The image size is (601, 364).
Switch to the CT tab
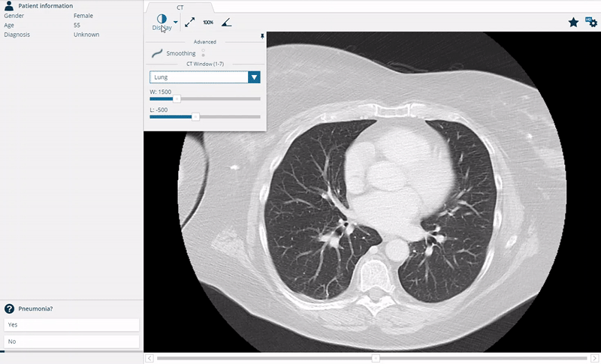tap(180, 8)
